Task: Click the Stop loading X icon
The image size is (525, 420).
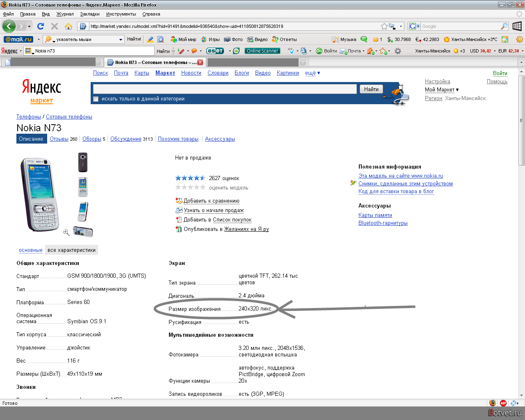Action: (x=55, y=26)
